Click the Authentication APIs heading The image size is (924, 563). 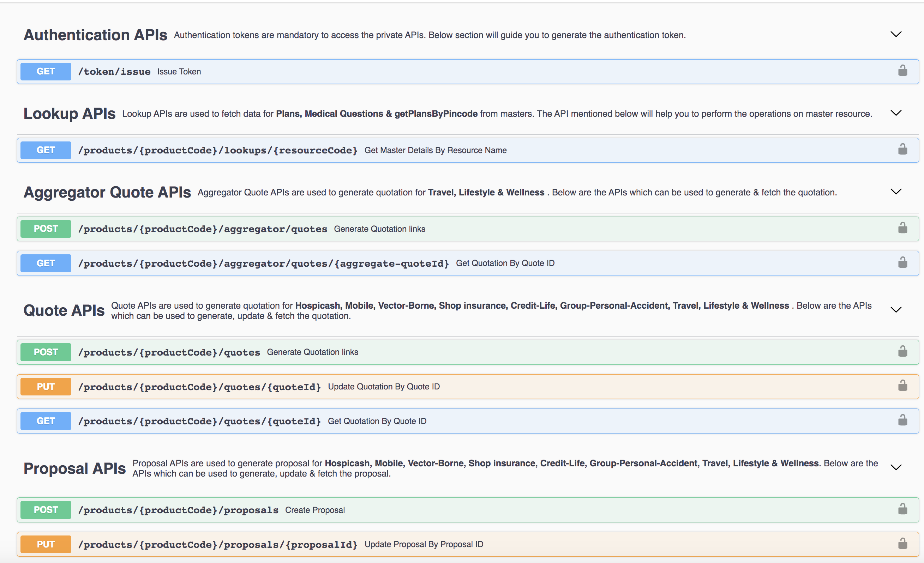95,35
